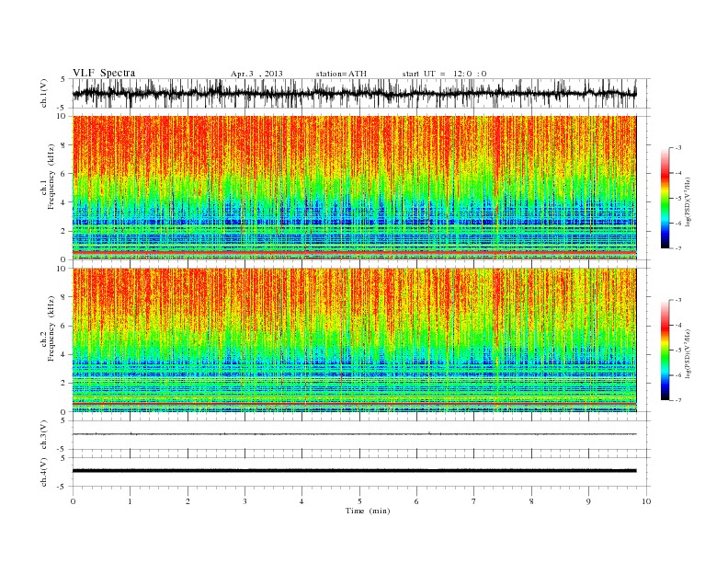
Task: Click the "ch.4(V)" axis label
Action: [x=44, y=472]
